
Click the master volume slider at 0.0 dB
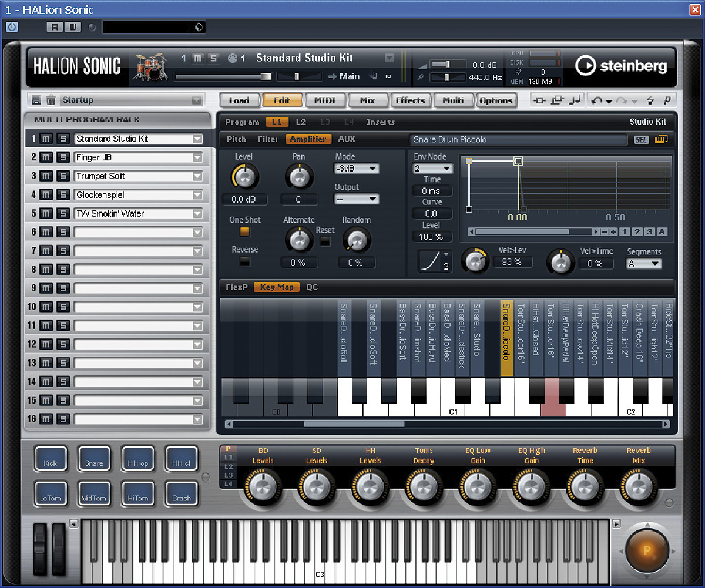tap(448, 64)
